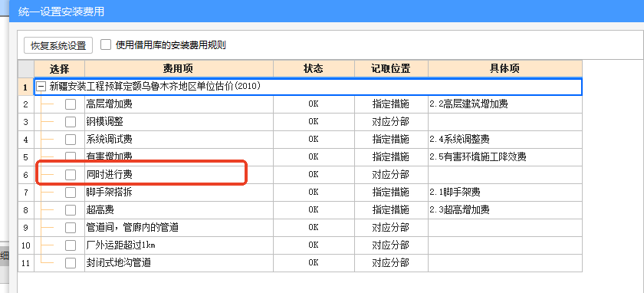The width and height of the screenshot is (644, 293).
Task: Click the 状态 column header
Action: click(x=314, y=68)
